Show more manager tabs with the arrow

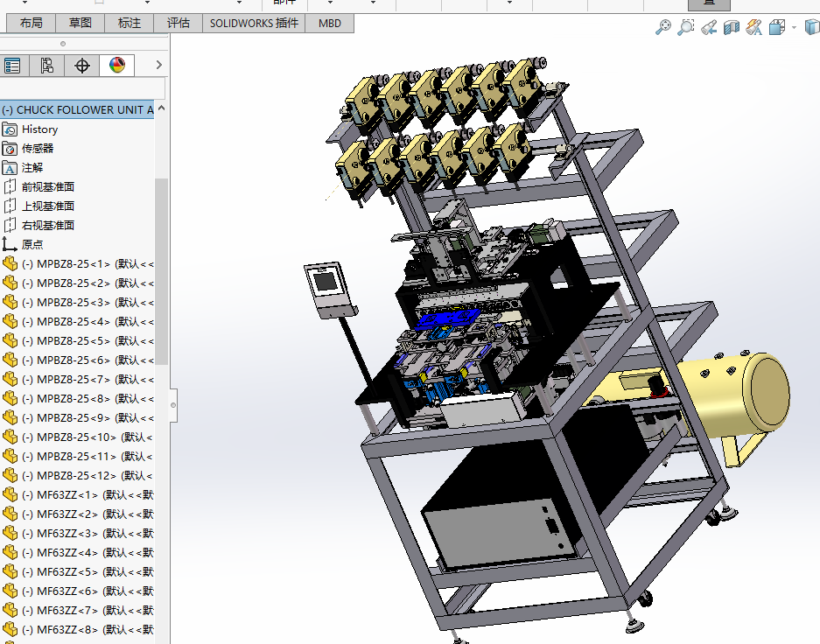(x=159, y=65)
